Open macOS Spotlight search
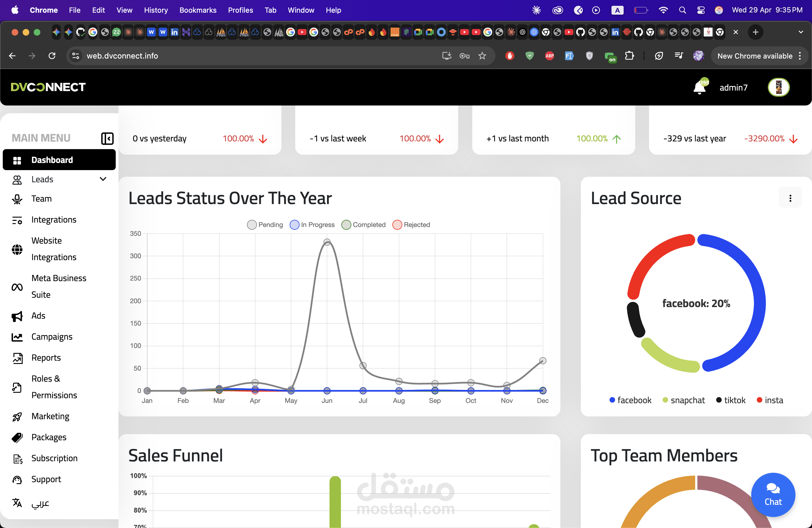812x528 pixels. click(682, 10)
